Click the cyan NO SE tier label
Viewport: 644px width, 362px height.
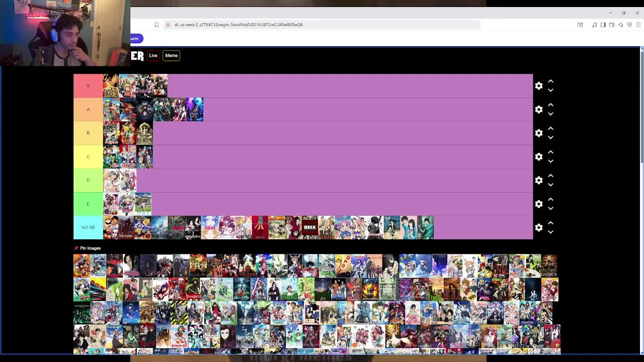[x=88, y=228]
